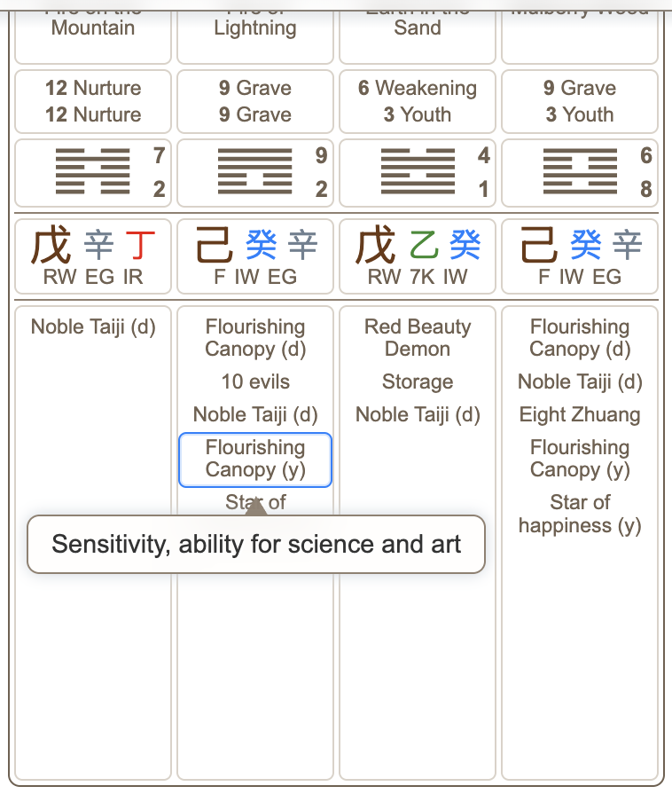Screen dimensions: 672x802
Task: Click 己 below the 6-8 hexagram
Action: (x=539, y=245)
